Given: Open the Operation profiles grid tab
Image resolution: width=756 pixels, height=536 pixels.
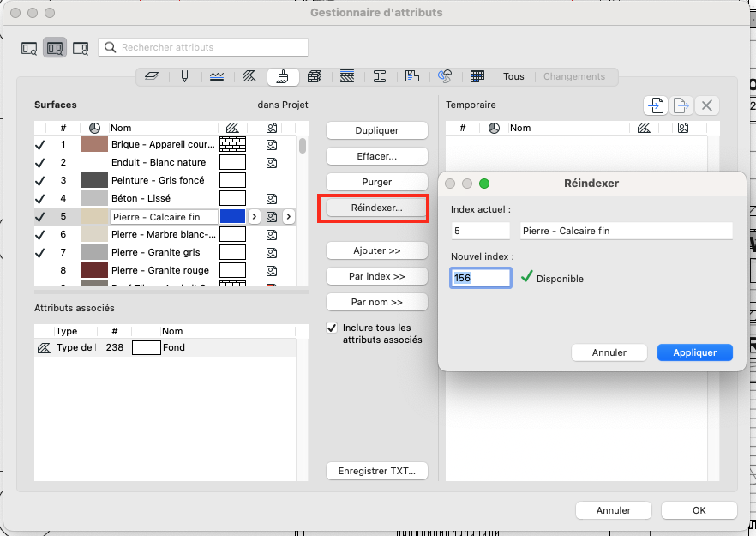Looking at the screenshot, I should click(x=477, y=76).
